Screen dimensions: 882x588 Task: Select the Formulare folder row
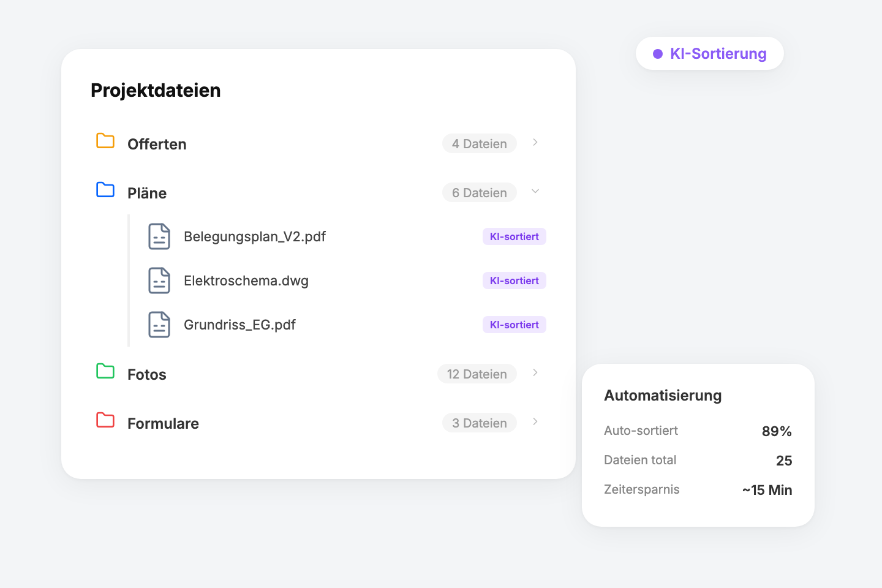click(163, 423)
